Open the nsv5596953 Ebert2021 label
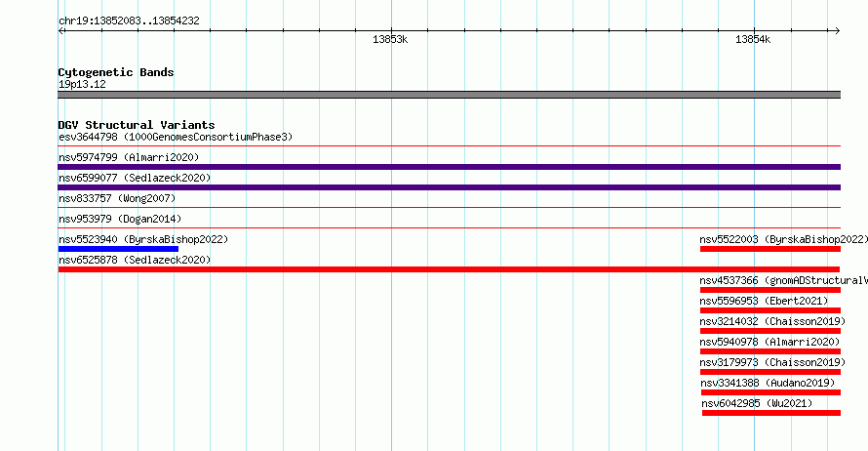The width and height of the screenshot is (868, 451). tap(764, 301)
